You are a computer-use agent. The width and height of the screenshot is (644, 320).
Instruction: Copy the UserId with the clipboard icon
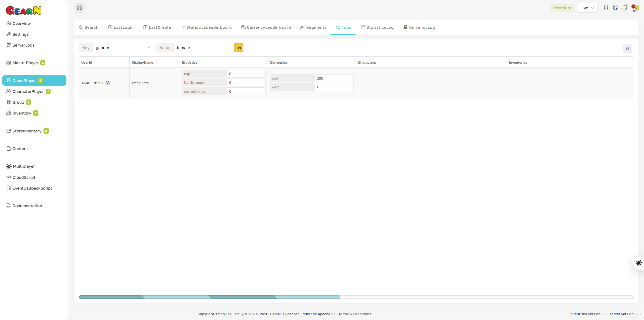pos(108,83)
